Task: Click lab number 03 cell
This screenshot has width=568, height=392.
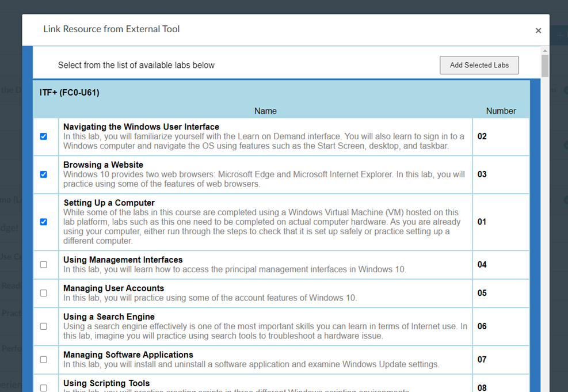Action: pos(501,174)
